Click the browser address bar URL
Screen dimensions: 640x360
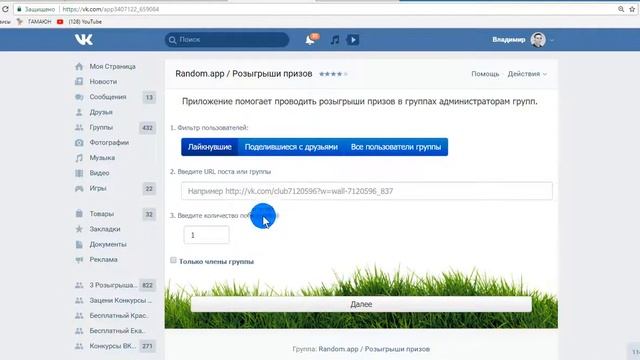click(x=111, y=9)
